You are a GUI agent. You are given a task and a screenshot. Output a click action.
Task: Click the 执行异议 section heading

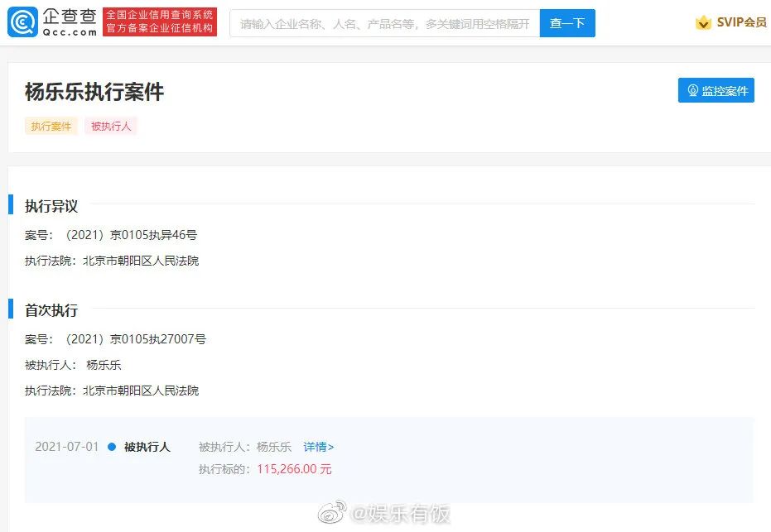coord(51,206)
